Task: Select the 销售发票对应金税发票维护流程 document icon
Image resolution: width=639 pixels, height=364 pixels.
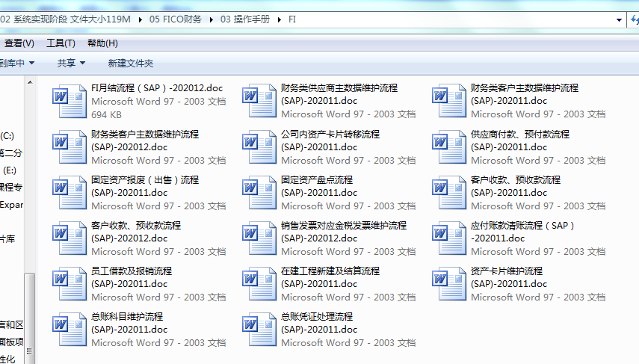Action: [x=259, y=238]
